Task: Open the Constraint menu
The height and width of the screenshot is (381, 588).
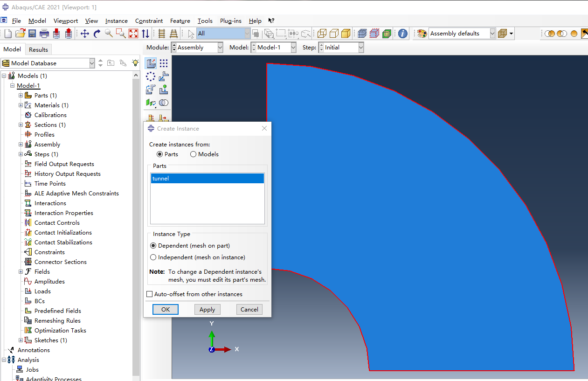Action: click(x=149, y=21)
